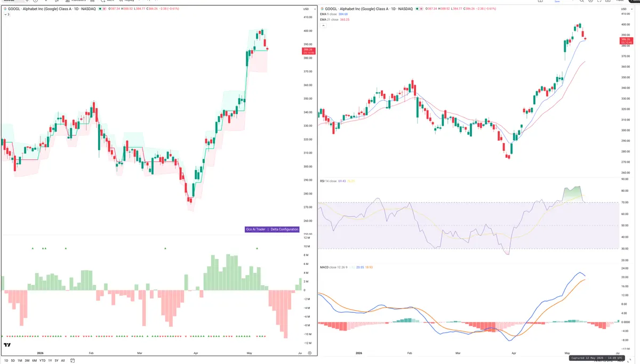Select the EMA 9 close legend
The width and height of the screenshot is (640, 364).
click(x=329, y=14)
